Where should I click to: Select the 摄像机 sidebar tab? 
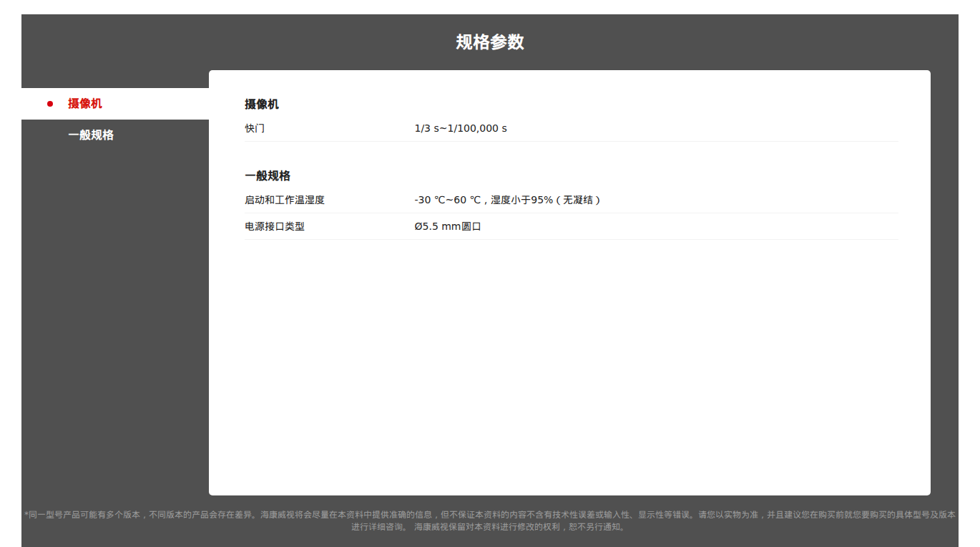(x=115, y=104)
